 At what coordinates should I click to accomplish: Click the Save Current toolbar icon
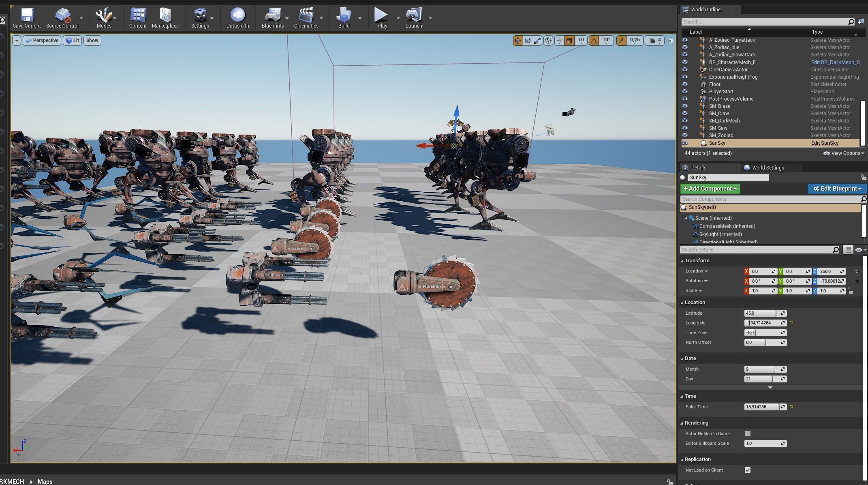[27, 18]
